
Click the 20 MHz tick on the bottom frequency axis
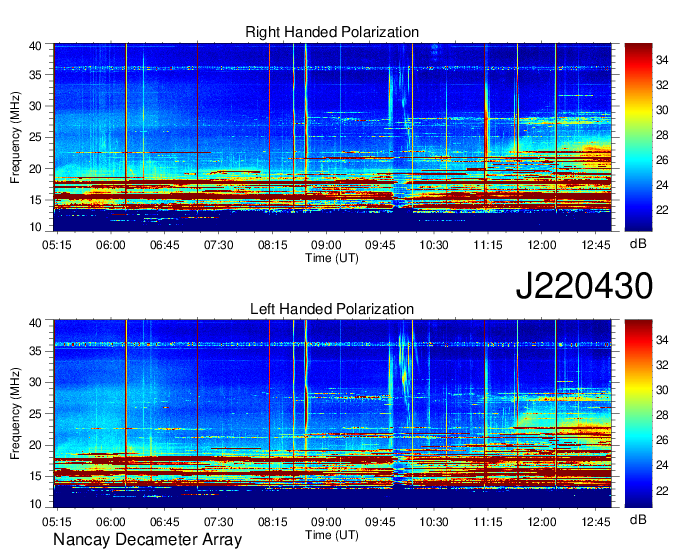(x=35, y=445)
